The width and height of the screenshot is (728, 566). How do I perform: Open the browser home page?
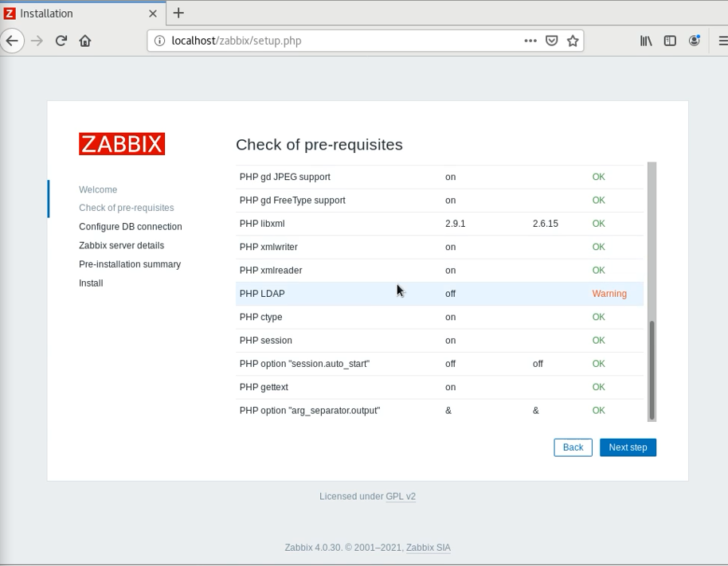click(x=85, y=41)
